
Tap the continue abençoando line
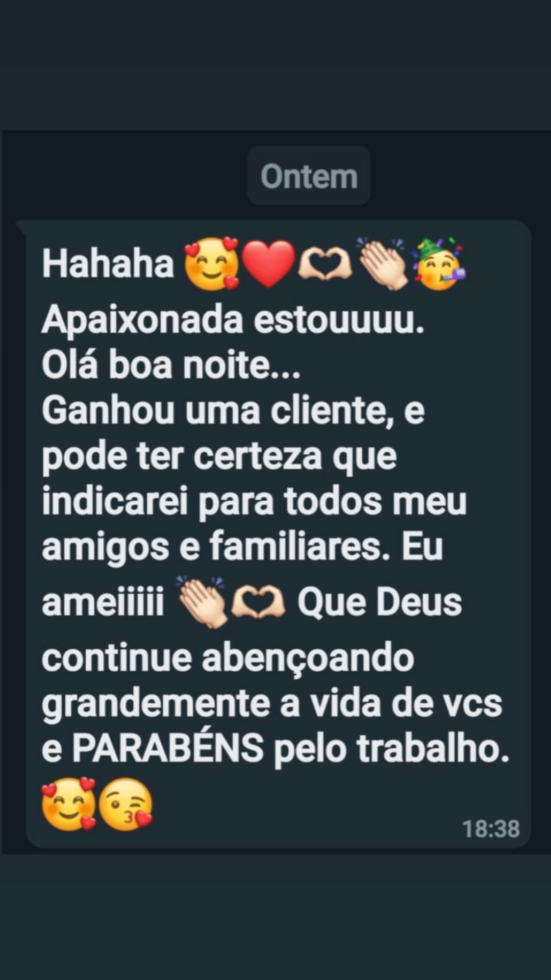(x=228, y=658)
